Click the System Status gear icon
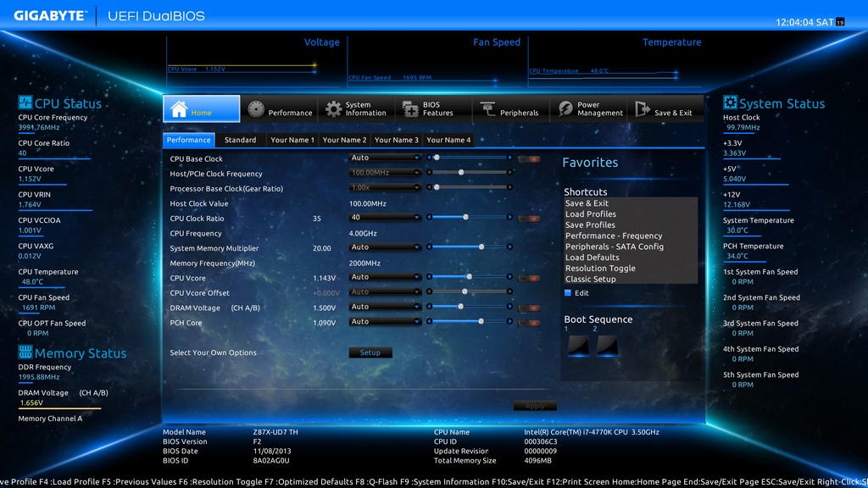The image size is (868, 488). pos(730,103)
